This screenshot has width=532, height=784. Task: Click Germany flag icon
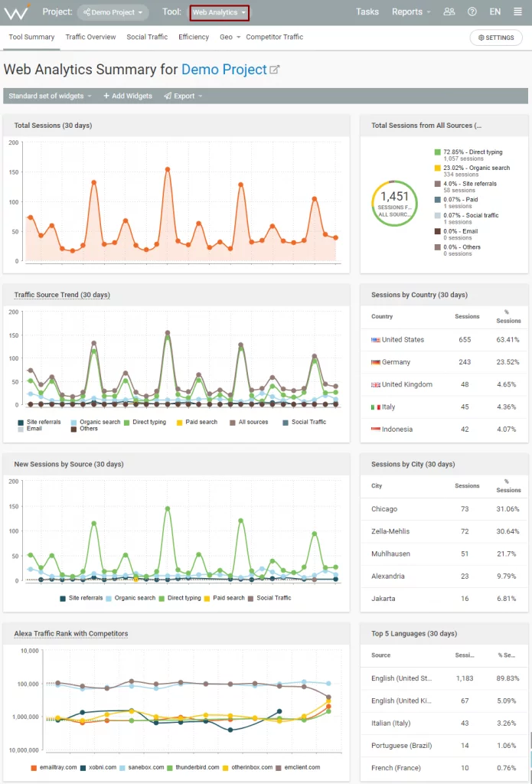tap(376, 362)
